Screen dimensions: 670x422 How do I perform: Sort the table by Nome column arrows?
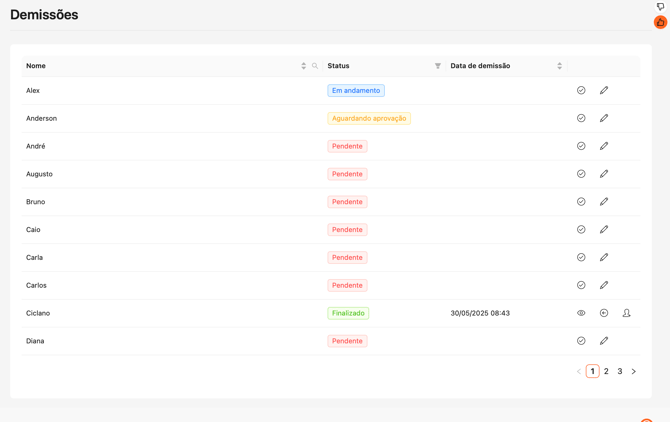[304, 66]
